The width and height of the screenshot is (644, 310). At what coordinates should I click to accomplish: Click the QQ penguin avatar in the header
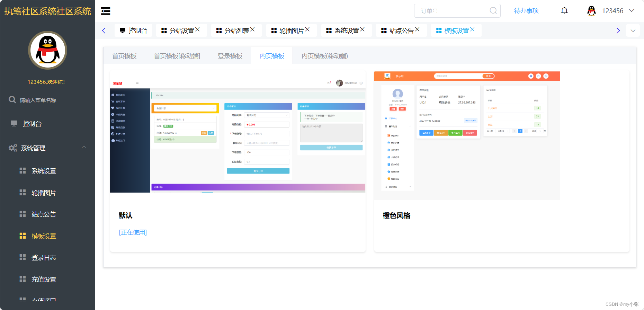(591, 11)
